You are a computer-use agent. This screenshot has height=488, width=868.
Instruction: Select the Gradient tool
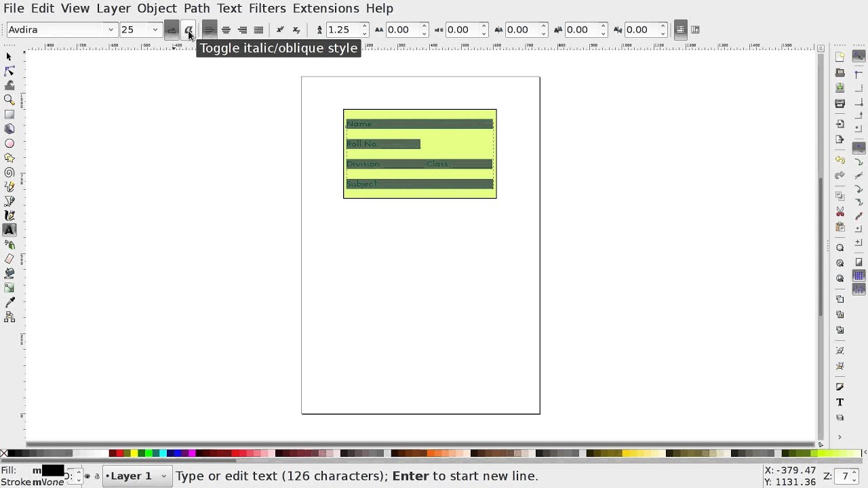click(x=9, y=288)
